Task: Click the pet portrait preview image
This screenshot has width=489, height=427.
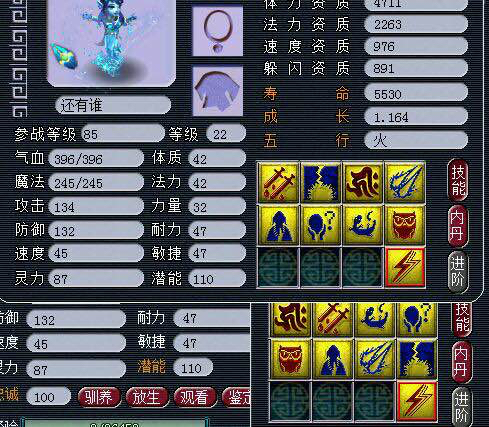Action: tap(112, 43)
